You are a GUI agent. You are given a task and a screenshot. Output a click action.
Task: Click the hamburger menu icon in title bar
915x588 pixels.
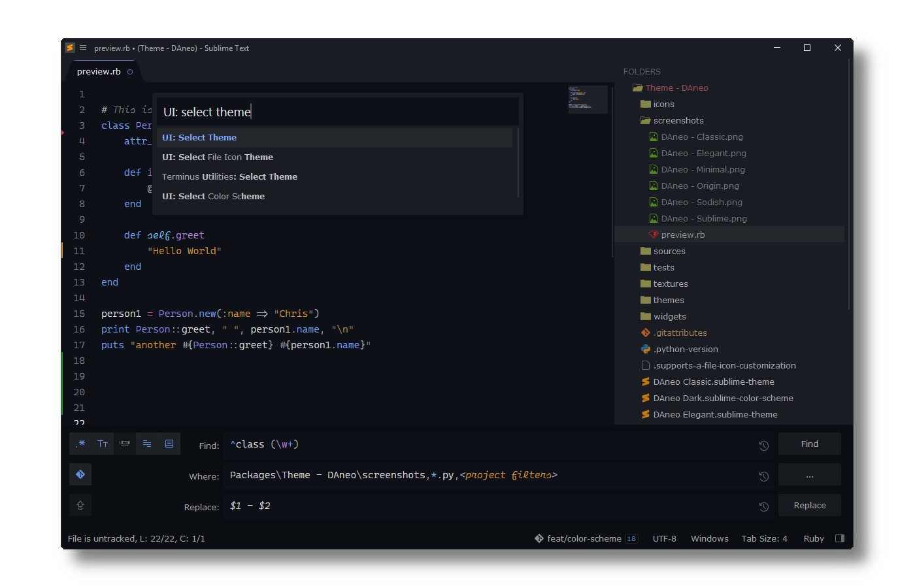[83, 48]
